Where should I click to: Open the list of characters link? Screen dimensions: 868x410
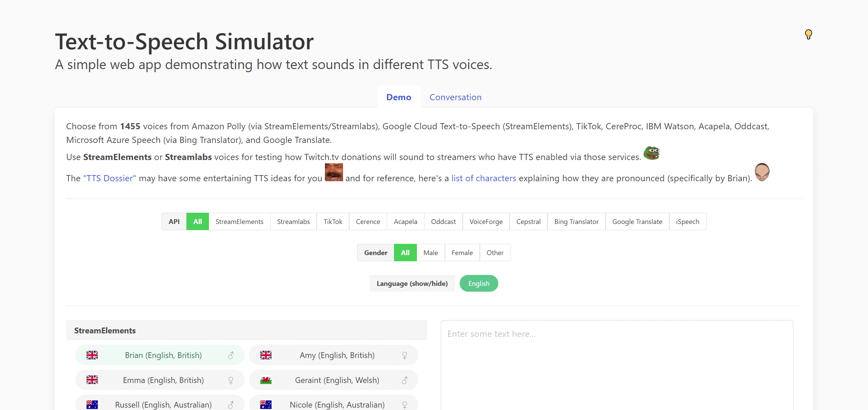(484, 178)
